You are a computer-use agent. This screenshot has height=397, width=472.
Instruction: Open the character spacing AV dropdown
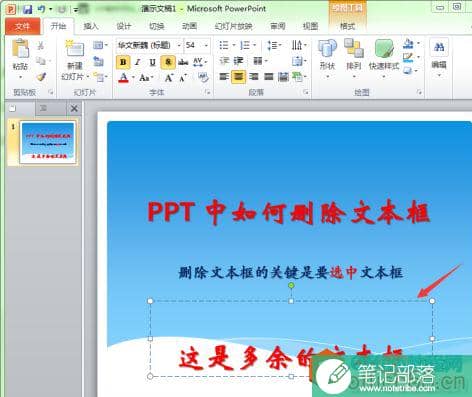tap(200, 62)
